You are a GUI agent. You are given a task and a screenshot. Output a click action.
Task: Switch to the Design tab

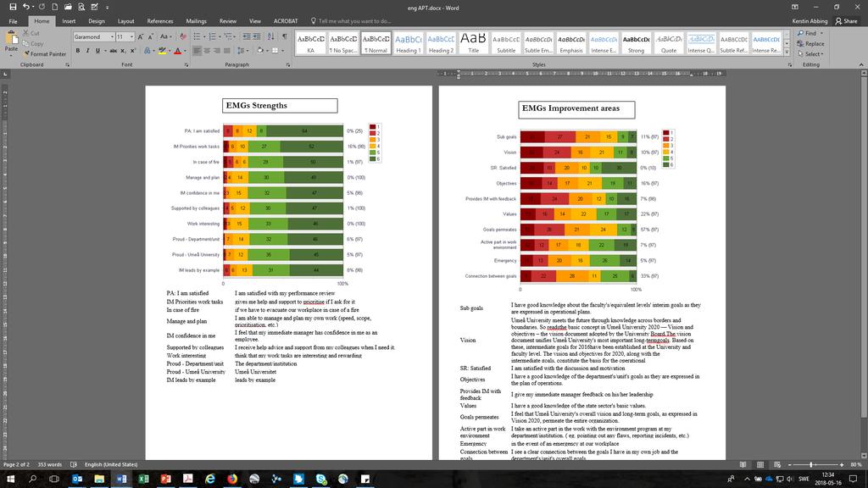97,21
